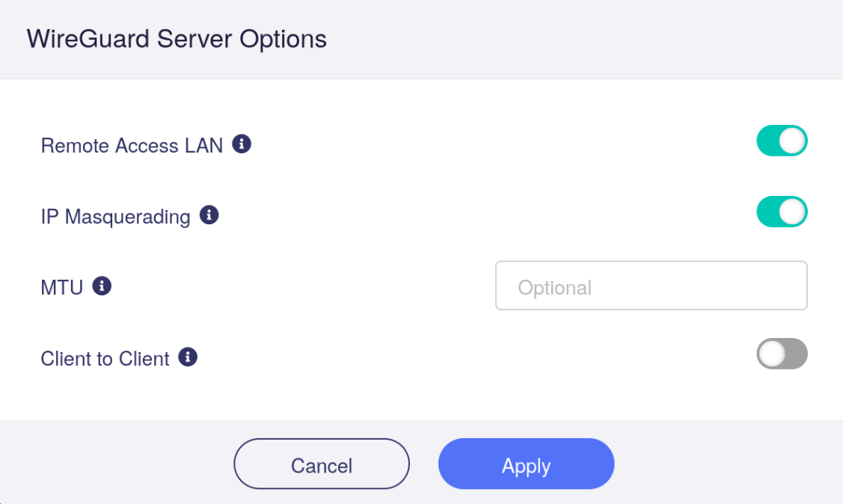Click the green toggle beside Remote Access LAN

tap(782, 141)
